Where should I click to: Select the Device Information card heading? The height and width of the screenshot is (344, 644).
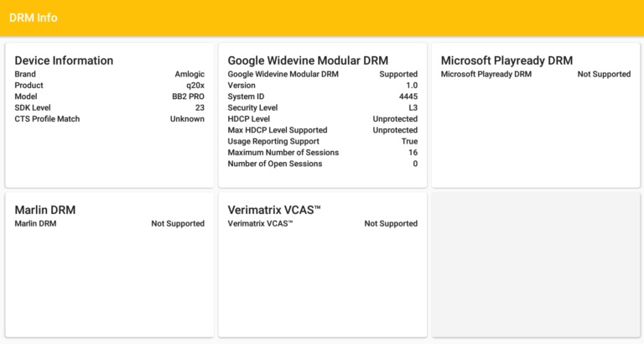click(64, 60)
